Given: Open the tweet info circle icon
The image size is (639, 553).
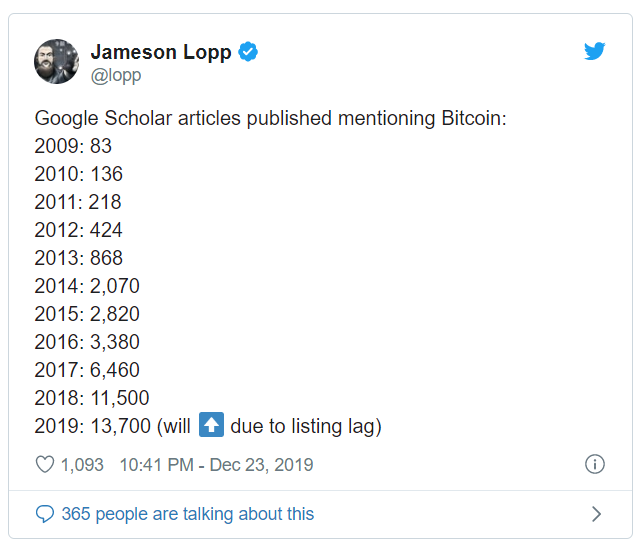Looking at the screenshot, I should coord(595,464).
